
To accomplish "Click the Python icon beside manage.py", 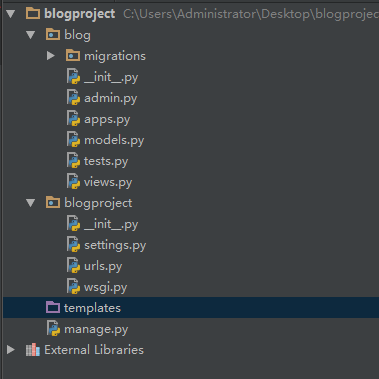I will click(53, 328).
